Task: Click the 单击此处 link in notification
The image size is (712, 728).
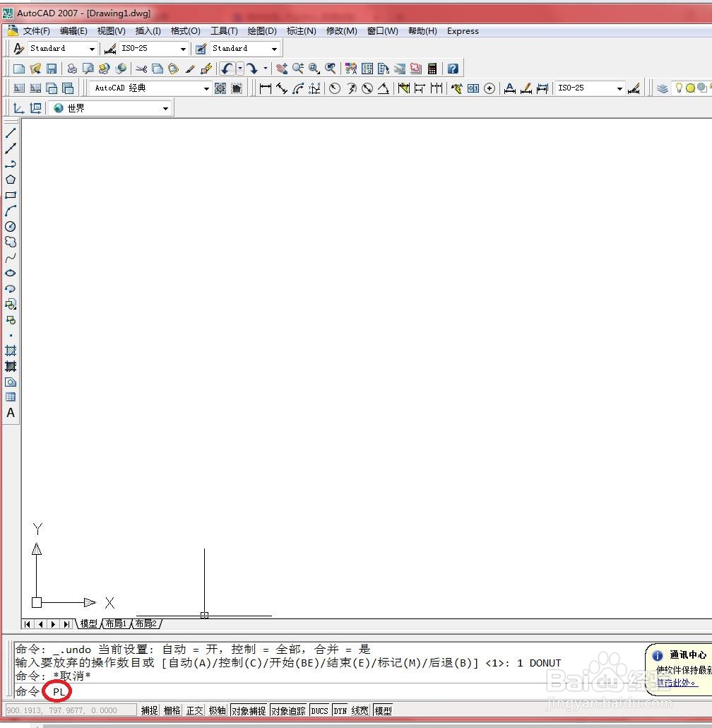Action: [x=677, y=683]
